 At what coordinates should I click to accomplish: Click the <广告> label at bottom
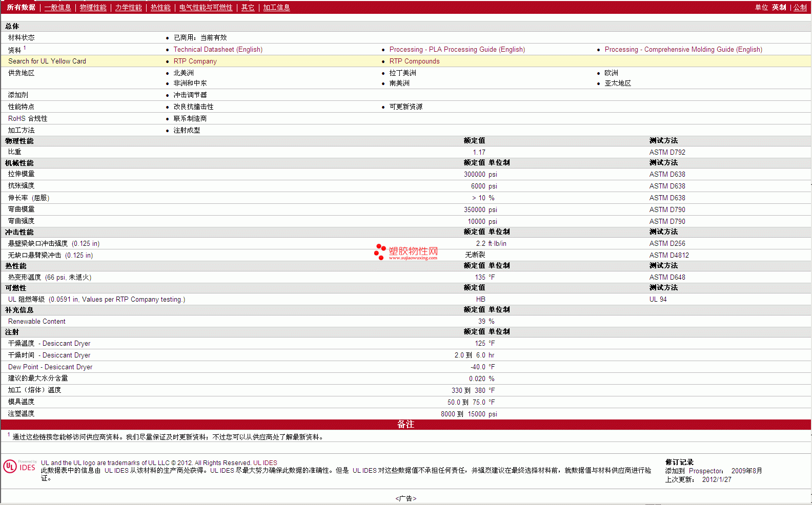click(x=406, y=499)
